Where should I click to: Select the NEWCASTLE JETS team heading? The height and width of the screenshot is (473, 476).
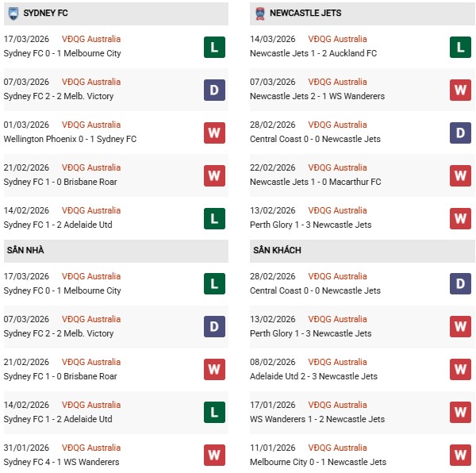(x=306, y=13)
